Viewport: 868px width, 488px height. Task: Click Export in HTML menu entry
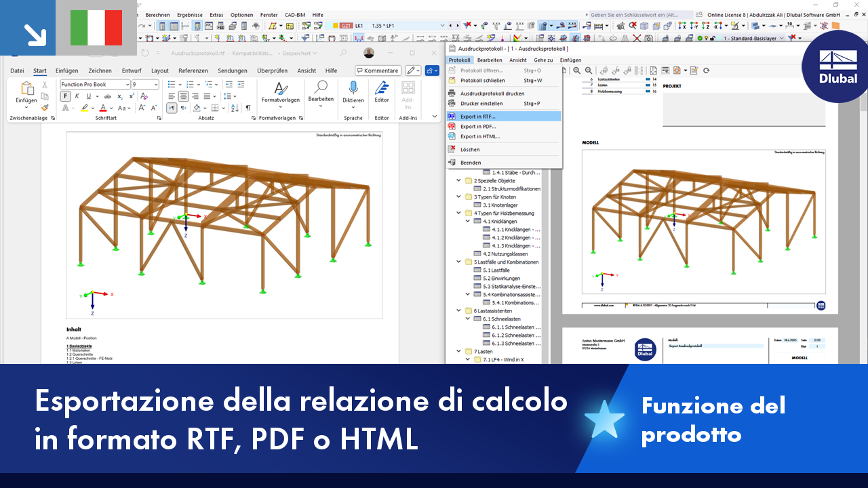[x=504, y=136]
